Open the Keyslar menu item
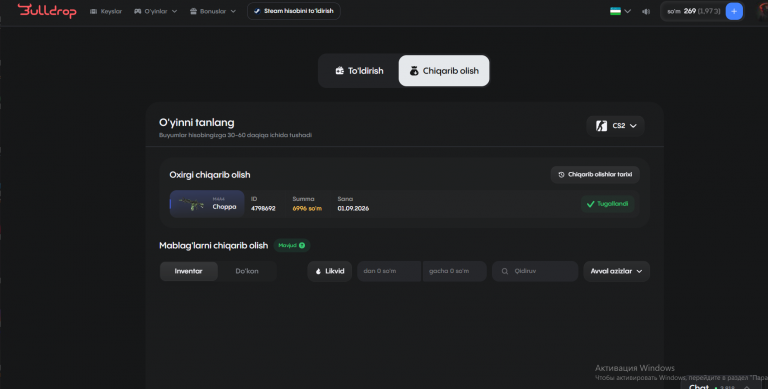This screenshot has width=768, height=389. (x=106, y=11)
